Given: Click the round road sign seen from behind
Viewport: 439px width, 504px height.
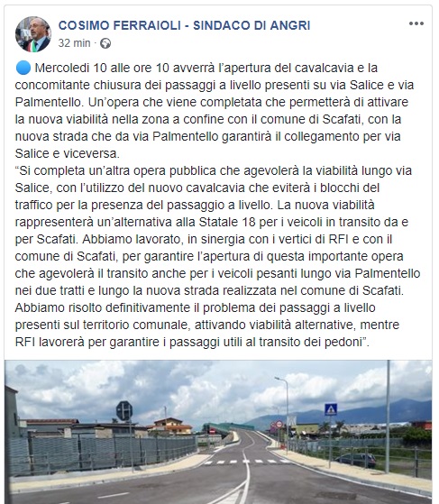Looking at the screenshot, I should pos(124,410).
